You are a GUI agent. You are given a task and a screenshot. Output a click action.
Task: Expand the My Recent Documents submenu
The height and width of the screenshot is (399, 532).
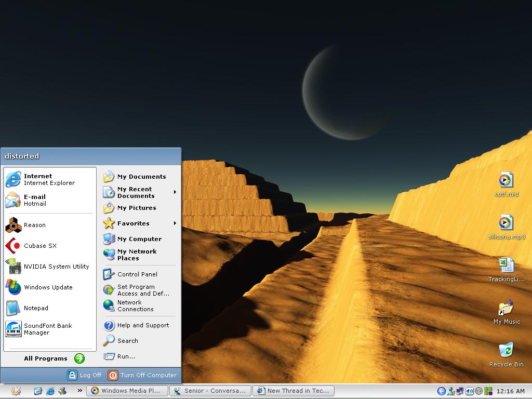coord(175,192)
